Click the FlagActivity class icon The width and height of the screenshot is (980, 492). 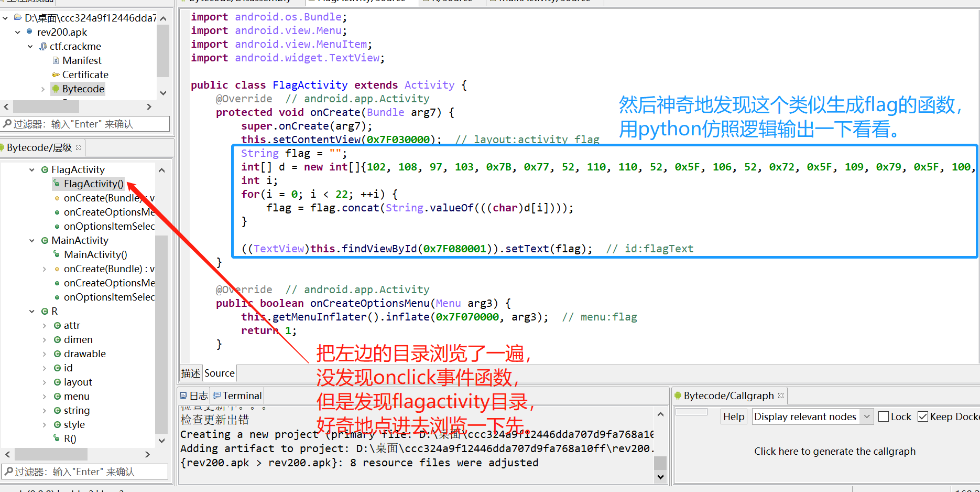[45, 169]
